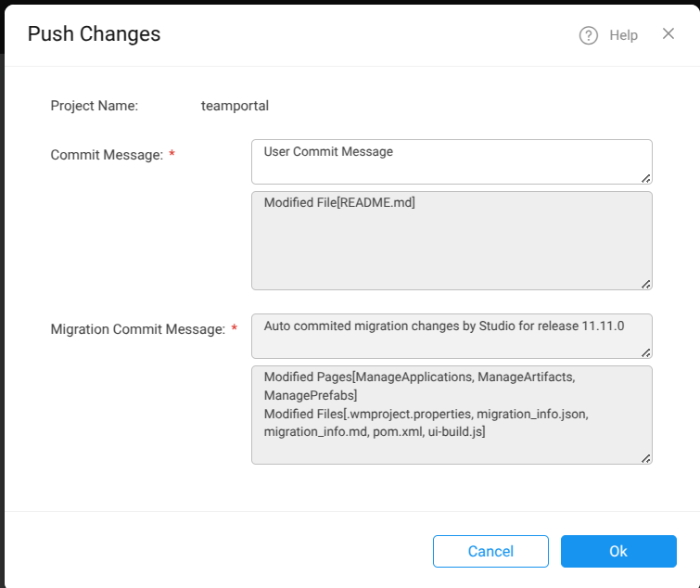Viewport: 700px width, 588px height.
Task: Click resize handle of User Commit Message box
Action: tap(645, 177)
